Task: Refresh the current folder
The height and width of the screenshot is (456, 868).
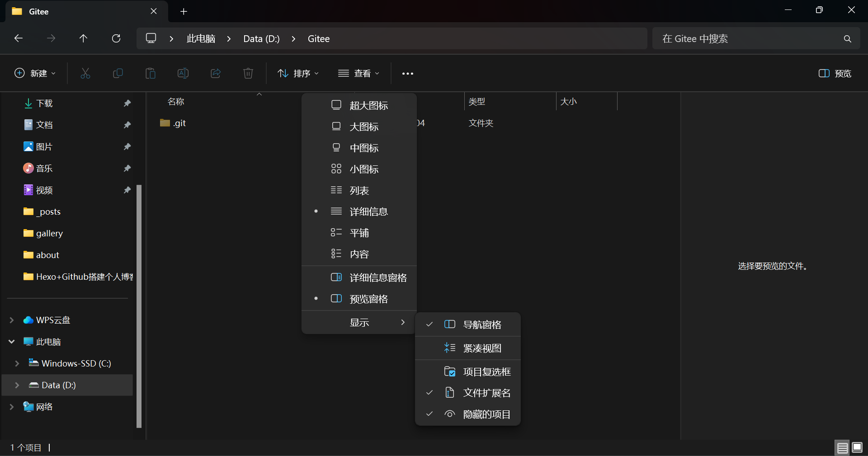Action: pyautogui.click(x=116, y=38)
